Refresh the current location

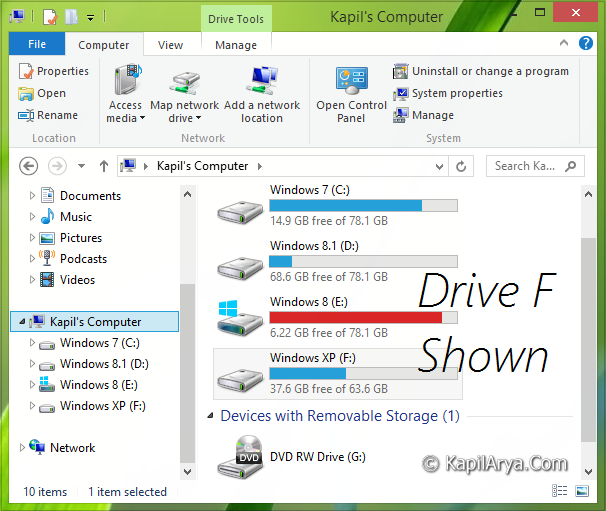click(461, 167)
